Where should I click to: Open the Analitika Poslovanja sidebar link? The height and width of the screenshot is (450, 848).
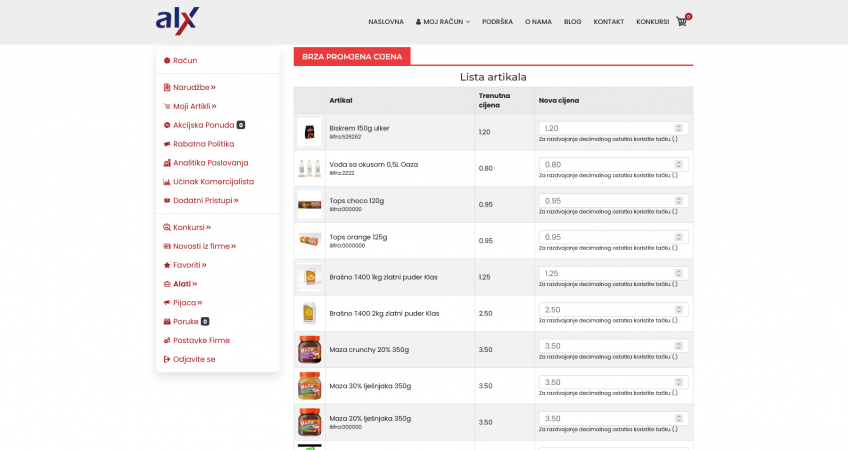[x=210, y=163]
